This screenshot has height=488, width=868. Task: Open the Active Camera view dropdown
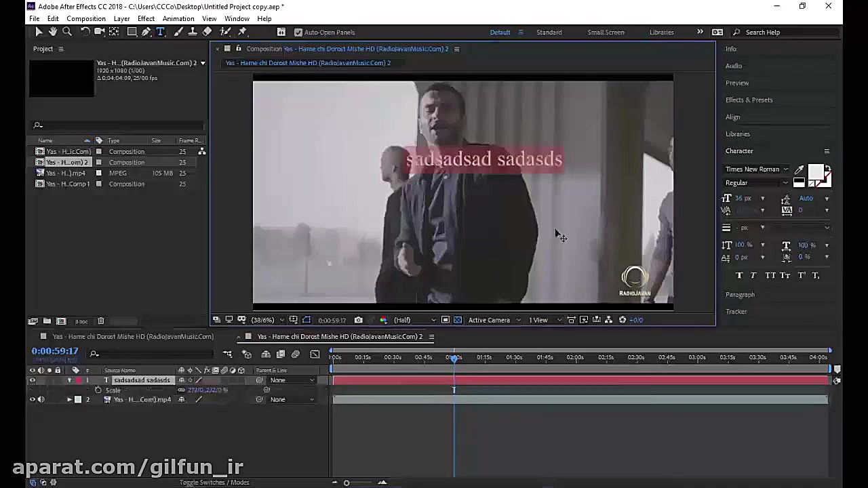click(x=494, y=320)
